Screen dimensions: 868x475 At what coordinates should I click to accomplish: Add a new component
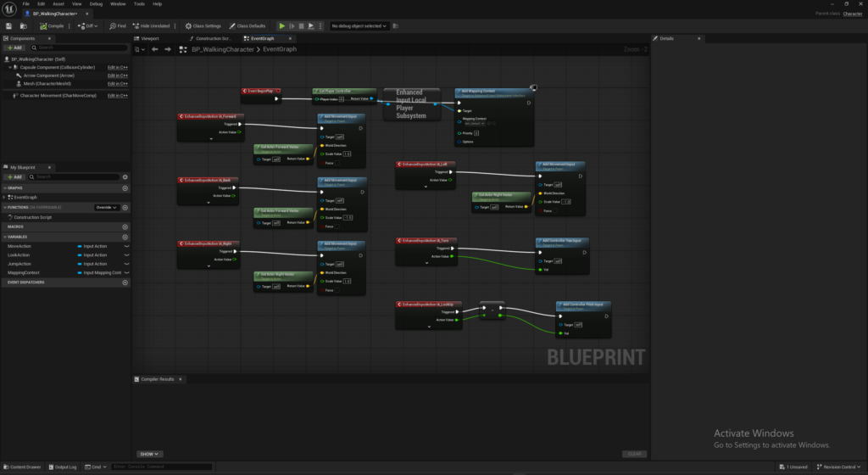click(15, 48)
